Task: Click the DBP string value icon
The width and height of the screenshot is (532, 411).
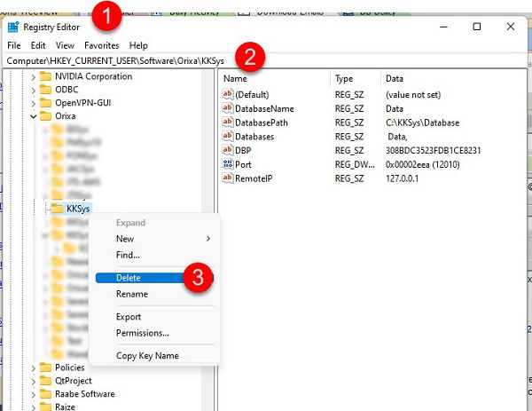Action: 229,150
